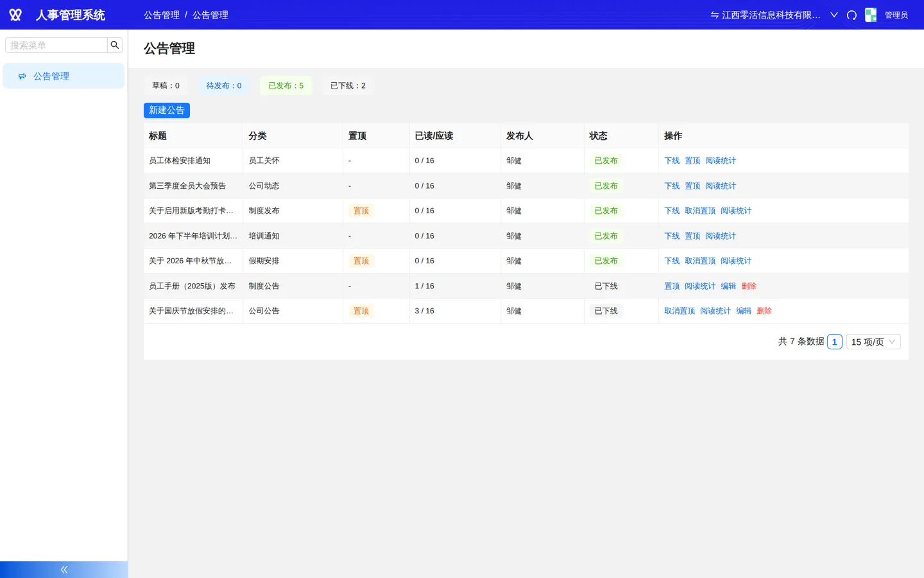The height and width of the screenshot is (578, 924).
Task: Click 置顶 for 第三季度全员大会预告
Action: coord(692,186)
